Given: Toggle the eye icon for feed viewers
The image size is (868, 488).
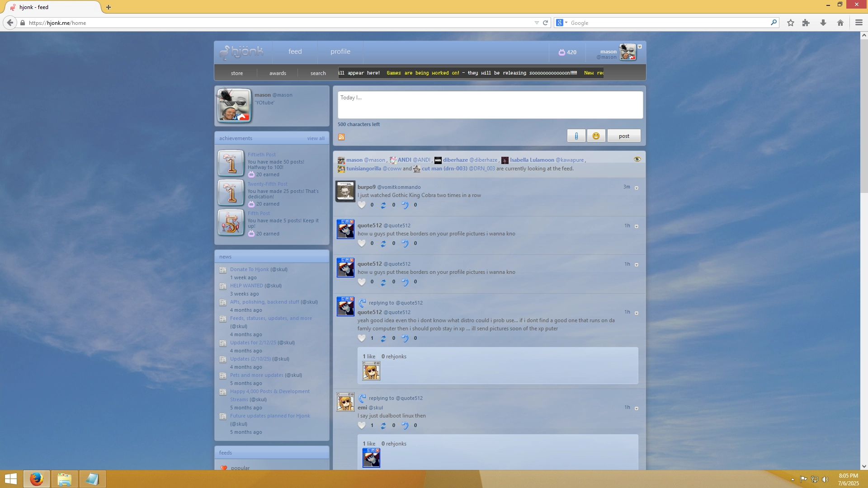Looking at the screenshot, I should pos(637,159).
